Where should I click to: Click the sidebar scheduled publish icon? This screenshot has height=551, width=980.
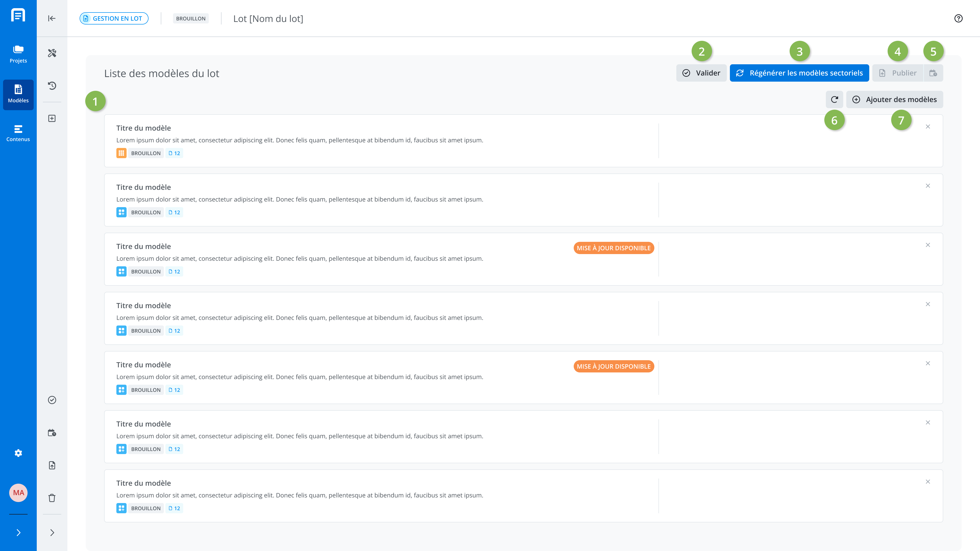click(x=52, y=433)
